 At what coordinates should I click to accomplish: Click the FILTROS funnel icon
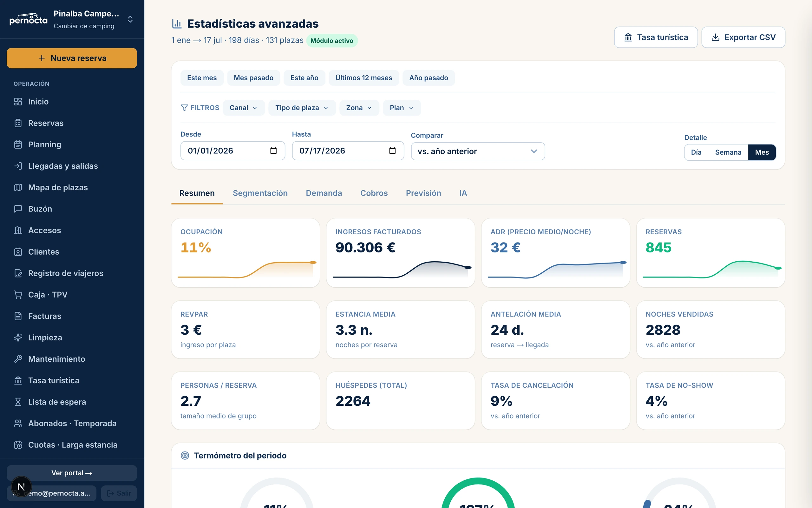coord(184,108)
